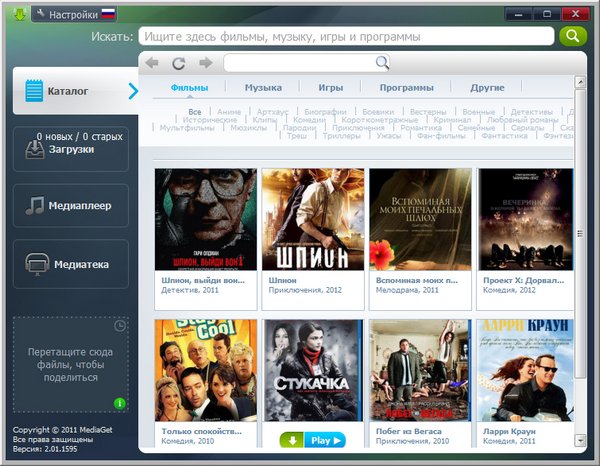Click the magnifier inside catalog search box
Image resolution: width=600 pixels, height=466 pixels.
pos(381,63)
